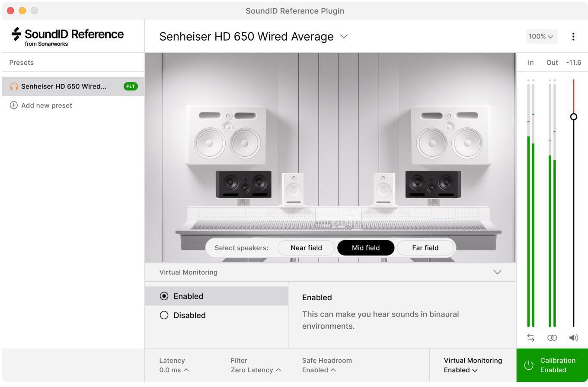Click the mono/stereo icon below meters
The image size is (588, 387).
point(552,338)
